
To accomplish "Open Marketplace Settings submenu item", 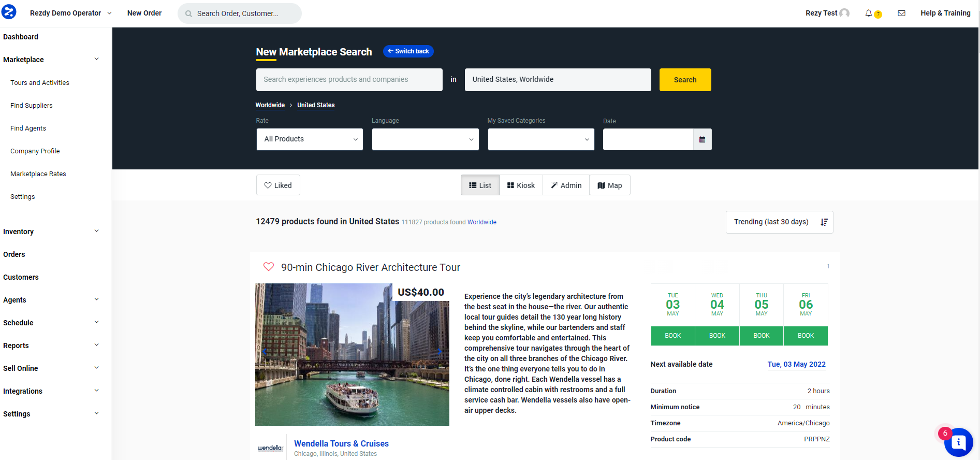I will coord(23,196).
